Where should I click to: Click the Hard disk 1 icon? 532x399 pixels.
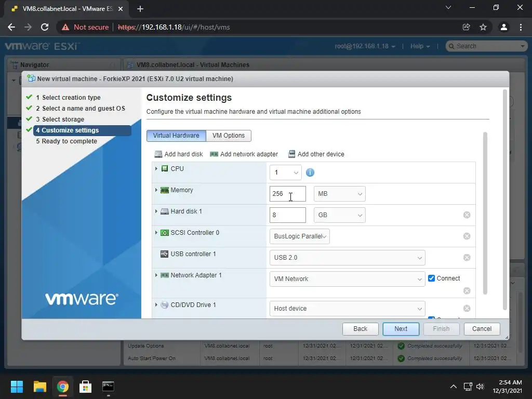tap(165, 211)
